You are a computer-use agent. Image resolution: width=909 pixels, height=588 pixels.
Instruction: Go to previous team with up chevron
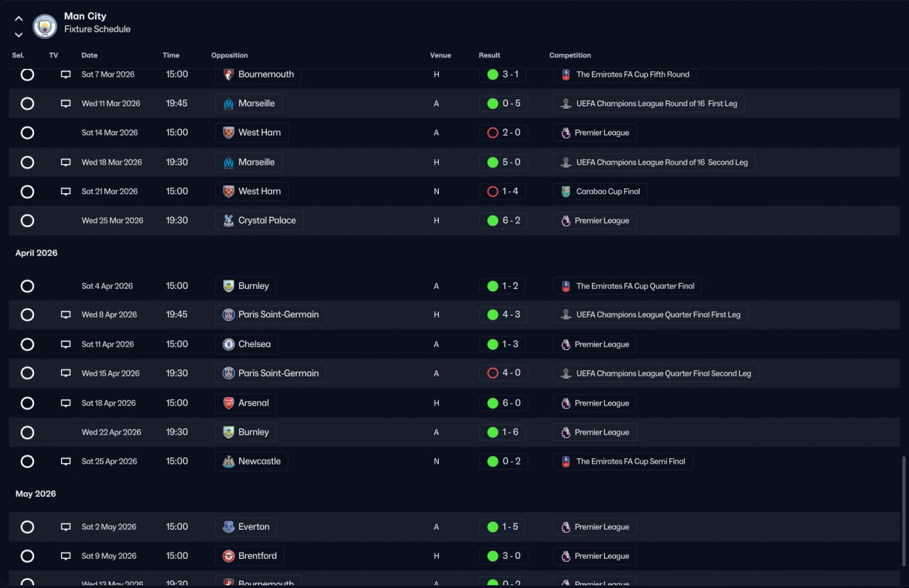pos(19,18)
